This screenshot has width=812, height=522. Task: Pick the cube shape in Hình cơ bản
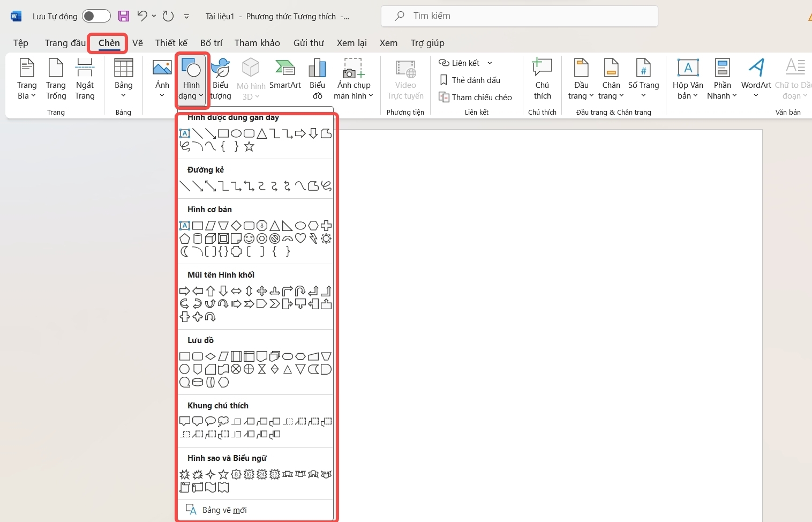point(210,238)
